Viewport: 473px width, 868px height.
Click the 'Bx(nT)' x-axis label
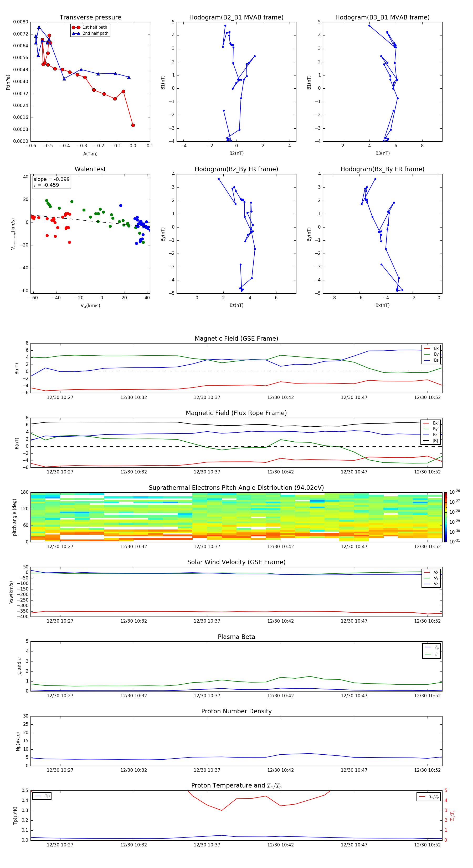point(382,305)
